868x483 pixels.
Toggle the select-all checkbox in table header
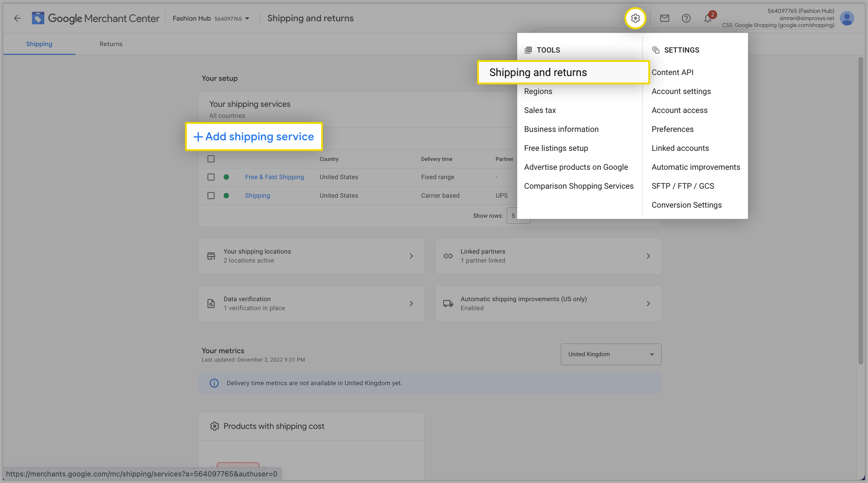(211, 159)
